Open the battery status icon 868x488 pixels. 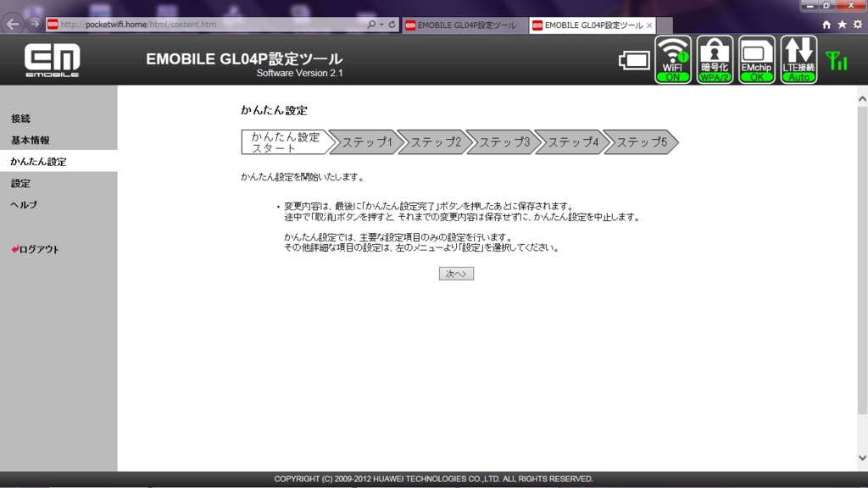pyautogui.click(x=634, y=60)
